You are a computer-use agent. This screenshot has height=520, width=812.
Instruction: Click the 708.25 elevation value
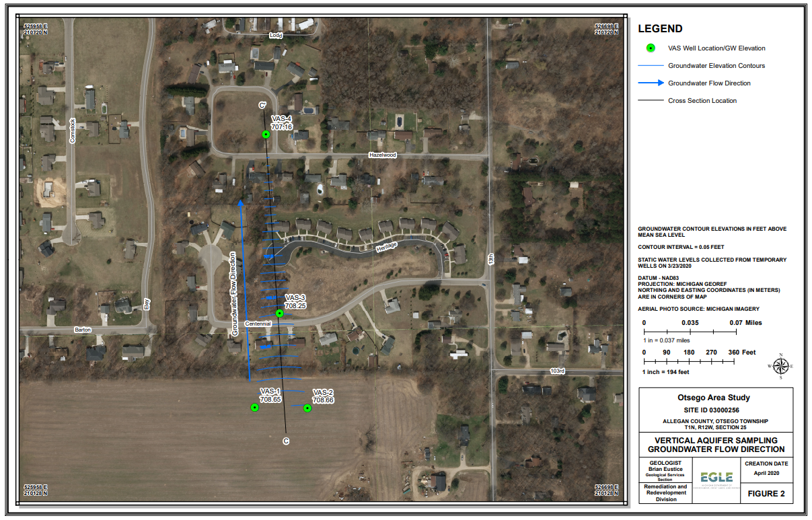click(295, 305)
